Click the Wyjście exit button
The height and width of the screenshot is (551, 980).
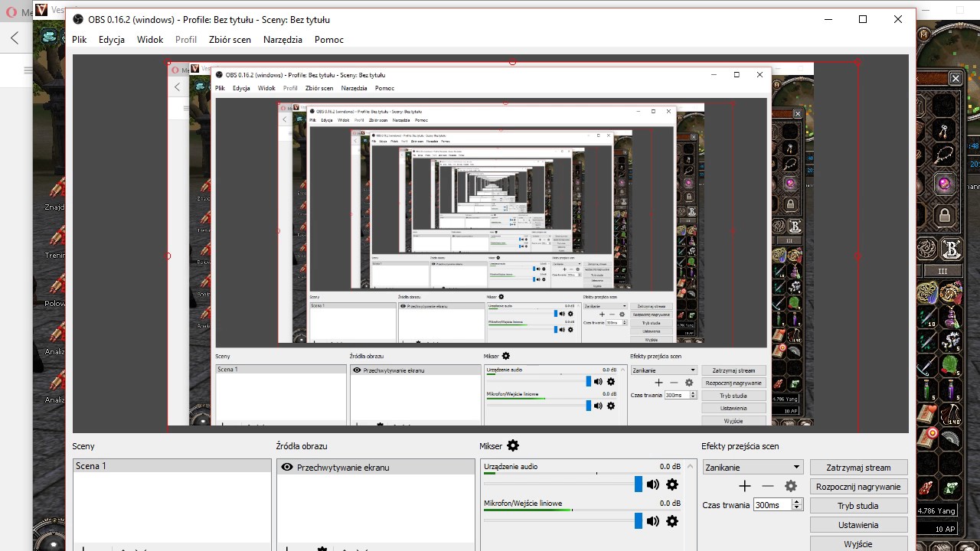pyautogui.click(x=858, y=544)
